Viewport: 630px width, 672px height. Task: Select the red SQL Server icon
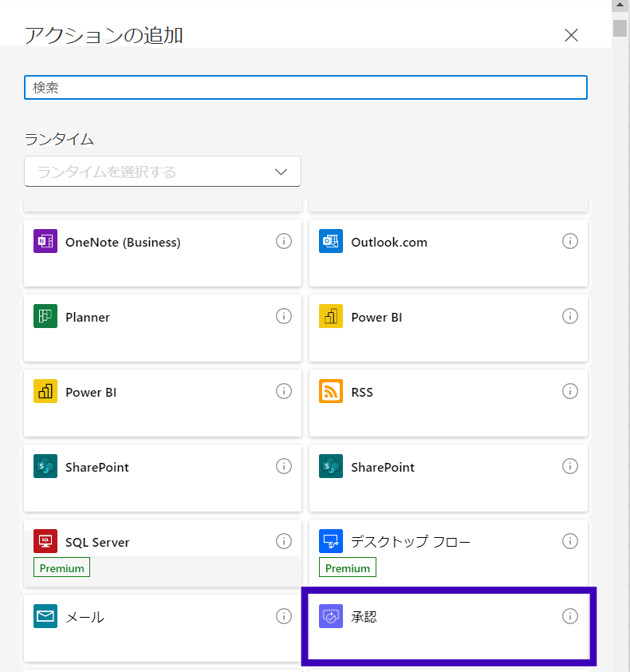pyautogui.click(x=45, y=541)
